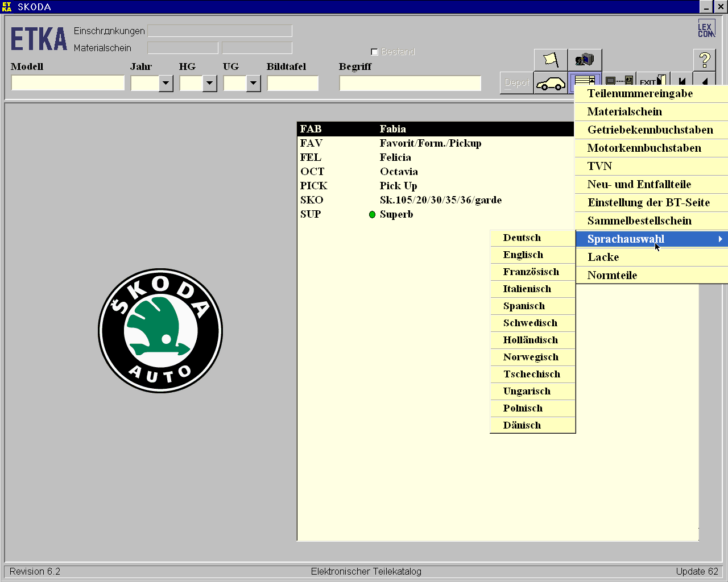Open help with the question mark
This screenshot has height=582, width=728.
pyautogui.click(x=704, y=60)
